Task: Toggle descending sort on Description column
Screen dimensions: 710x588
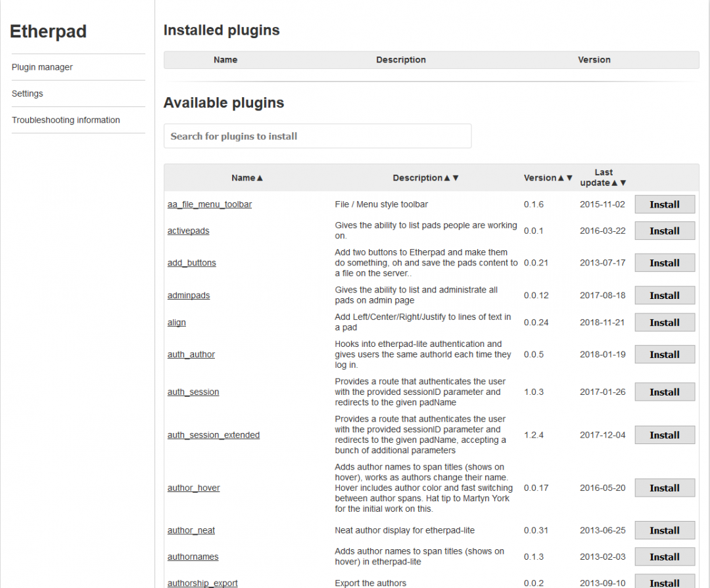Action: (455, 177)
